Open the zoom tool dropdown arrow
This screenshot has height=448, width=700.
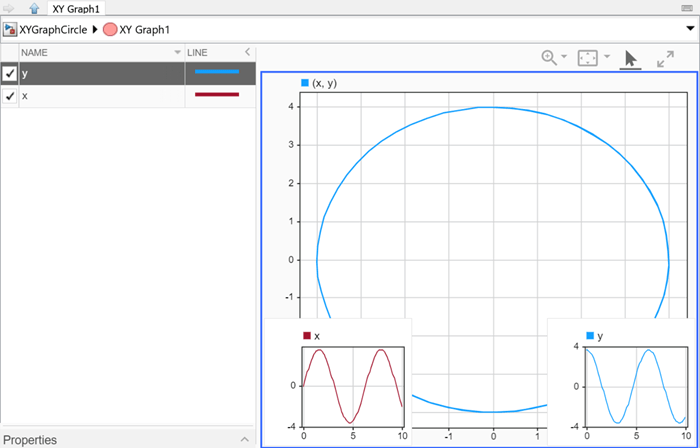564,57
